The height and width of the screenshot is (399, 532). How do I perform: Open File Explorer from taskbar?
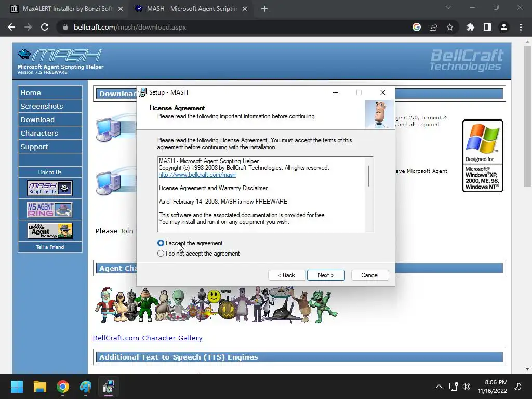(x=39, y=387)
